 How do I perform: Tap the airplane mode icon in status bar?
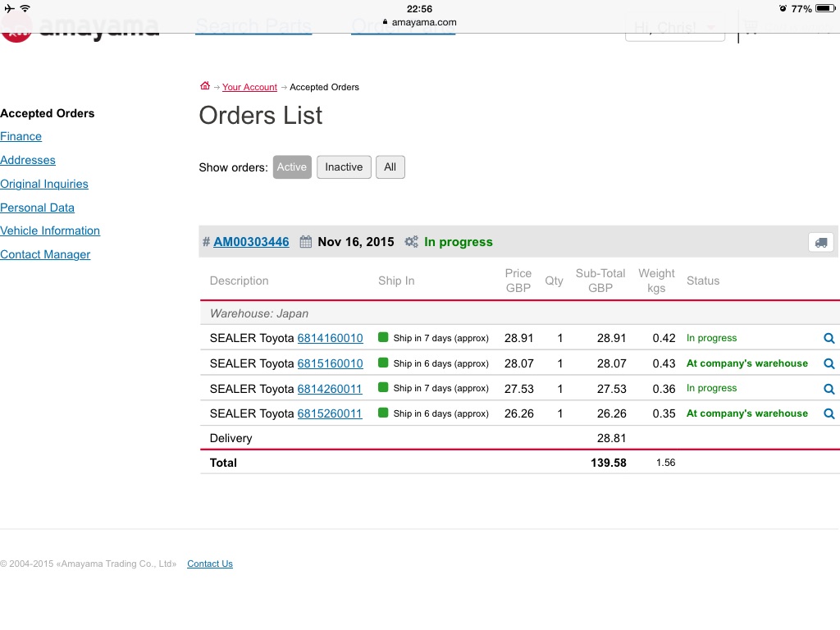[x=9, y=8]
